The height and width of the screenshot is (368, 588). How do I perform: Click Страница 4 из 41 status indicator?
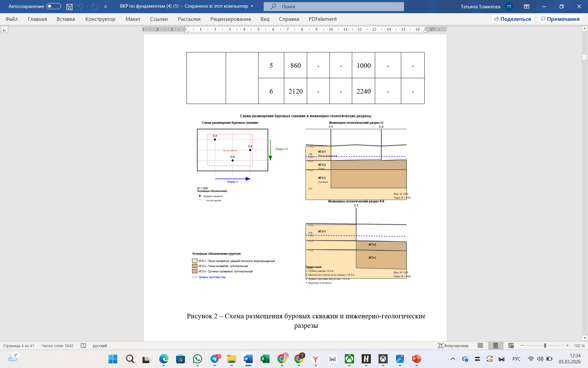[19, 346]
